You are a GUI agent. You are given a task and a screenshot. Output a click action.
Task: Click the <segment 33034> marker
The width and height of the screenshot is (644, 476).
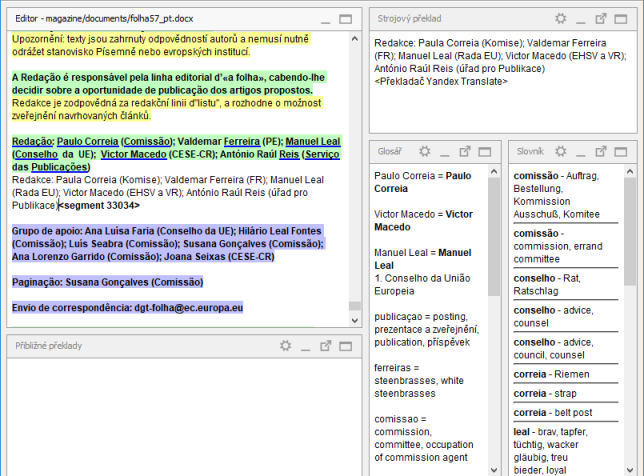coord(99,205)
